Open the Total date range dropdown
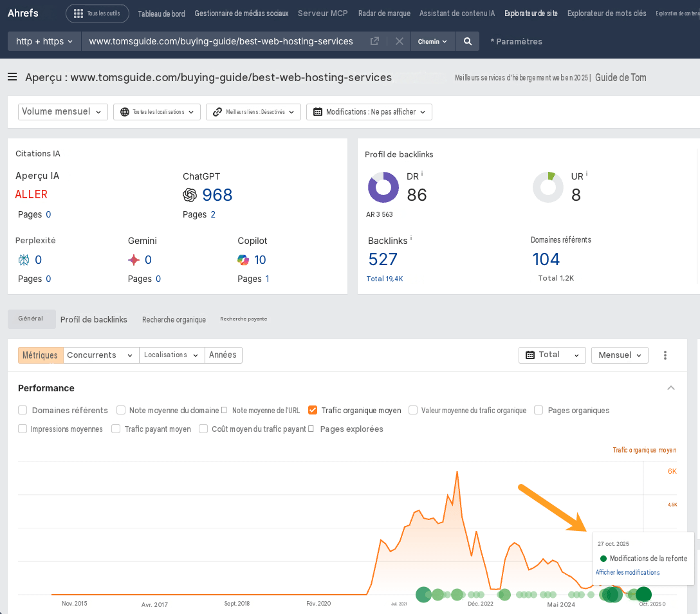This screenshot has height=614, width=700. click(552, 355)
